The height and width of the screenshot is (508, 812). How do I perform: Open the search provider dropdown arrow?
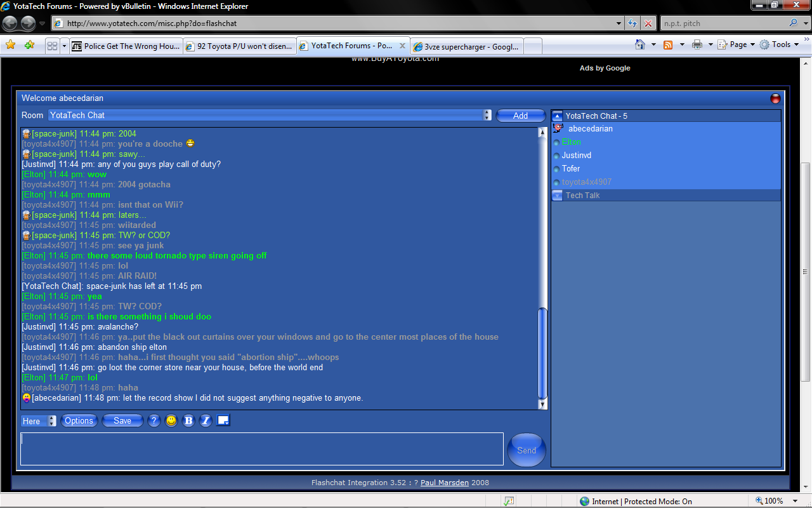tap(804, 23)
